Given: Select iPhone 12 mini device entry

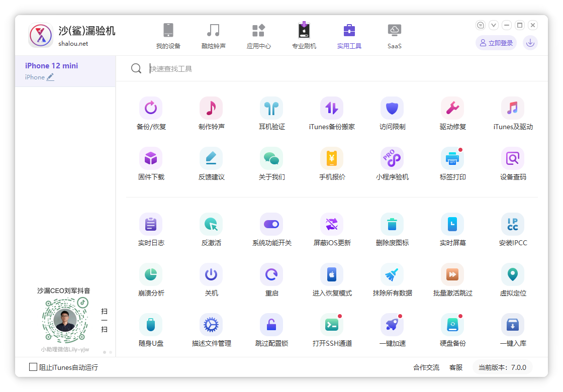Looking at the screenshot, I should [x=65, y=71].
